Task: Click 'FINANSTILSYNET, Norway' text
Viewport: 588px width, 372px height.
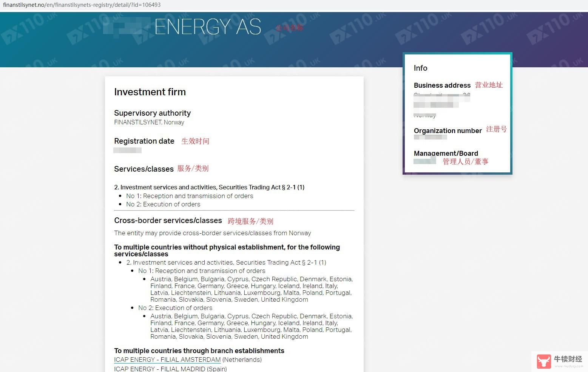Action: [149, 122]
